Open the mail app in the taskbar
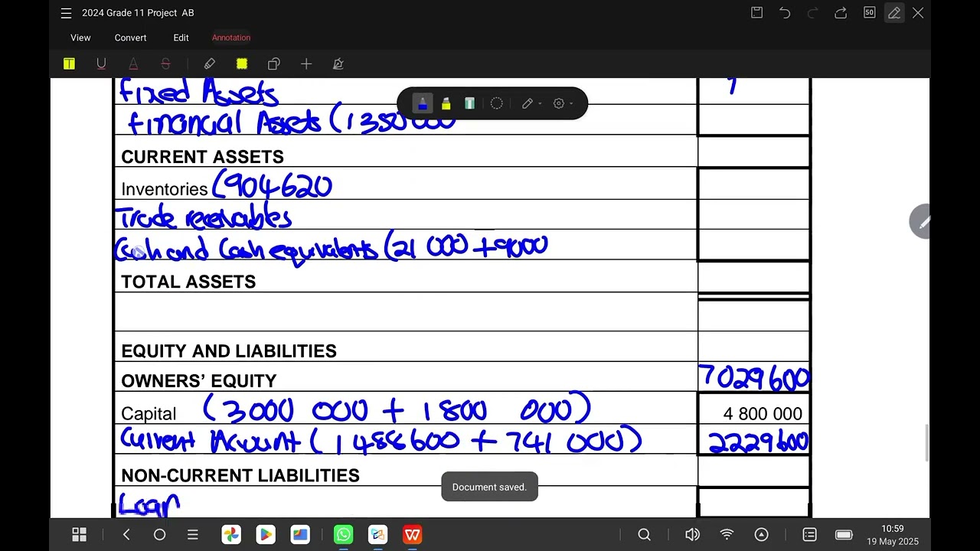Image resolution: width=980 pixels, height=551 pixels. (377, 534)
